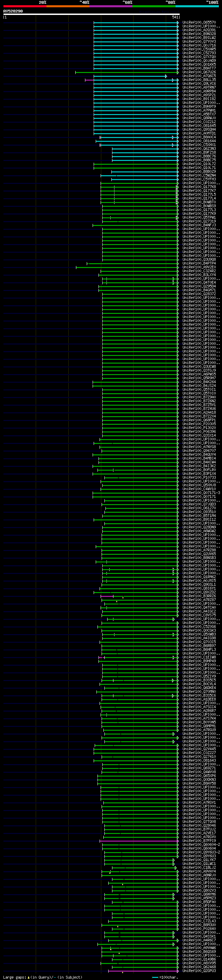Viewport: 222px width, 980px height.
Task: Click the UniRef100_C5Z793 entry
Action: (x=199, y=53)
